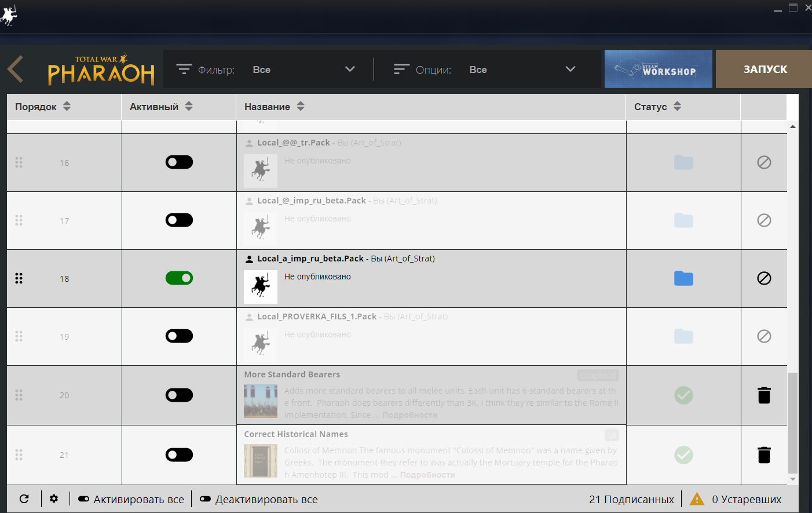The height and width of the screenshot is (513, 812).
Task: Click the orange warning triangle icon
Action: tap(697, 499)
